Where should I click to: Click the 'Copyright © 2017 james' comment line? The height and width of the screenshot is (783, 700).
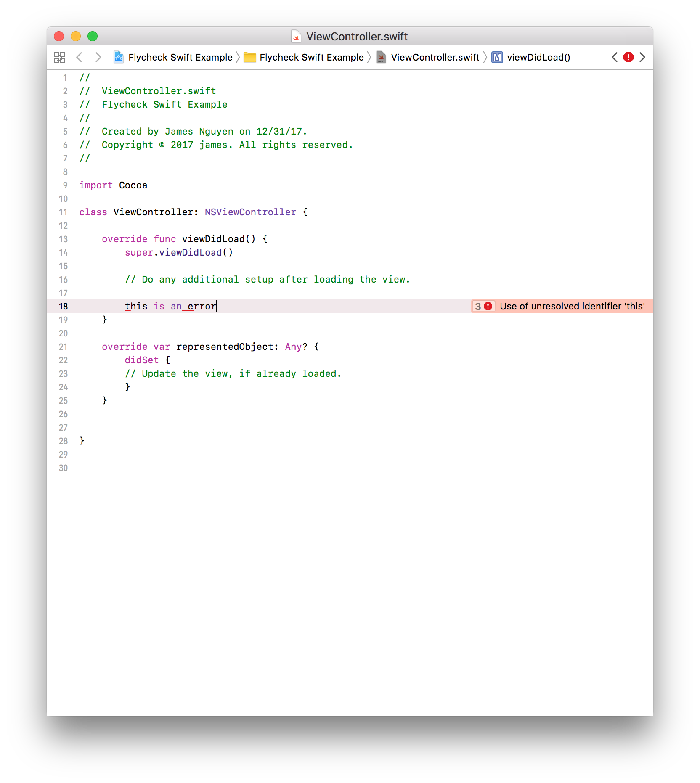point(216,145)
